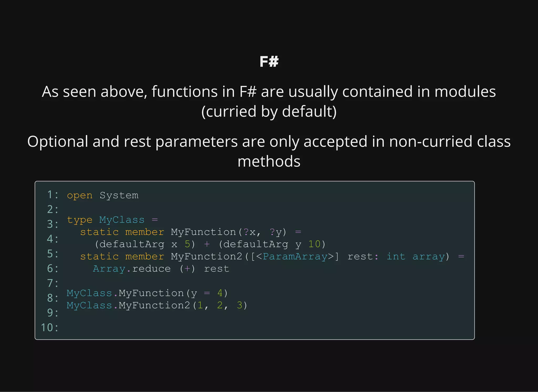Click 'MyFunction(?x, ?y)' member definition
Image resolution: width=538 pixels, height=392 pixels.
point(229,232)
